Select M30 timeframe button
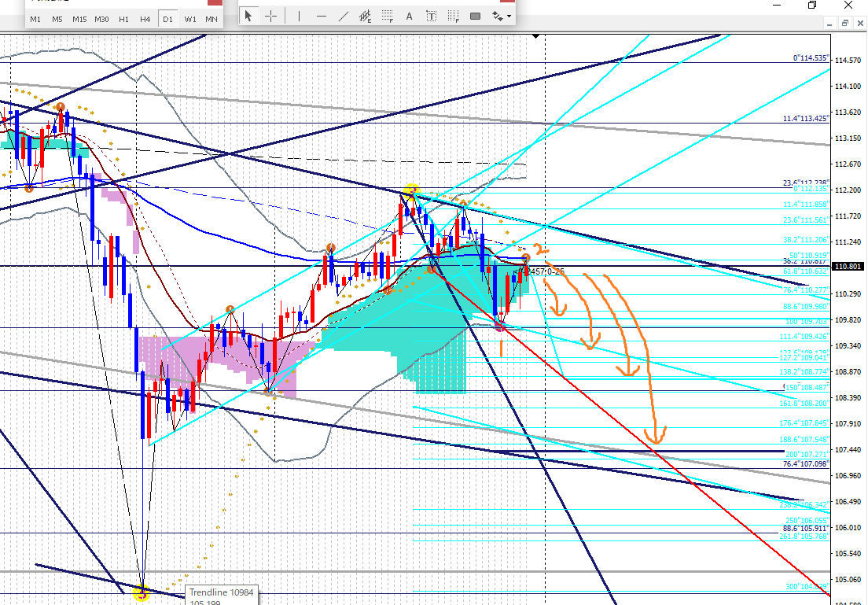Screen dimensions: 868x605 coord(101,19)
